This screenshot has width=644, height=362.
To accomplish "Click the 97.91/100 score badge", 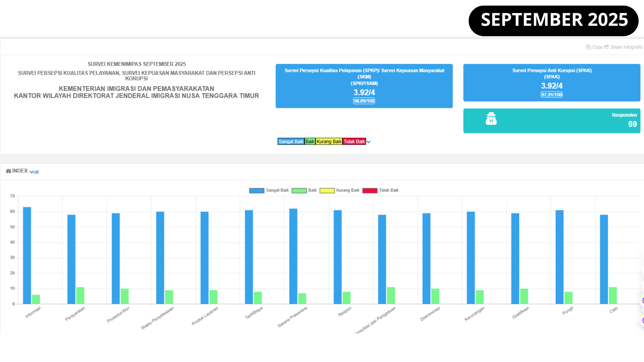I will (551, 95).
